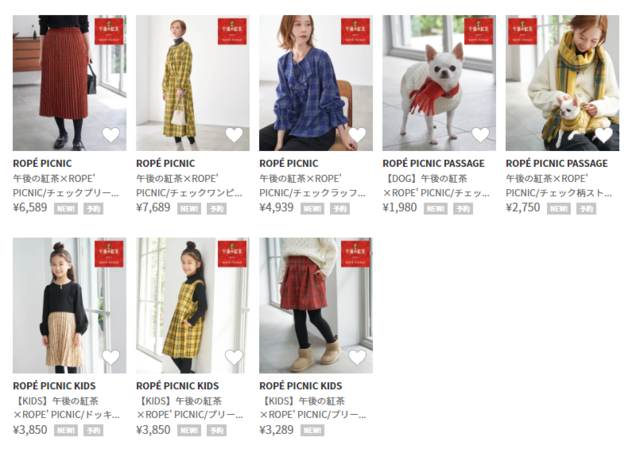Favorite the kids yellow plaid jumper dress

click(234, 357)
